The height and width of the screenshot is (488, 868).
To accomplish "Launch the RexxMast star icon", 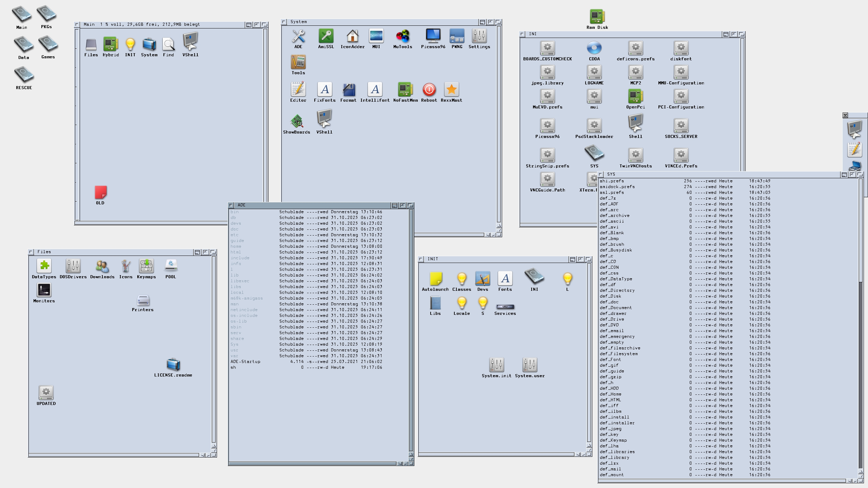I will (x=451, y=90).
